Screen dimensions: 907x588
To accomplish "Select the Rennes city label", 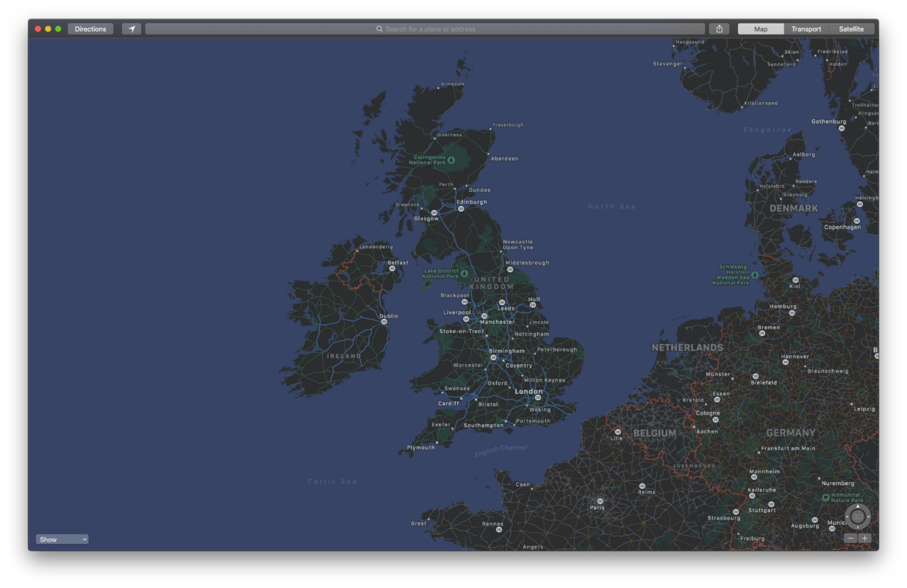I will click(492, 524).
